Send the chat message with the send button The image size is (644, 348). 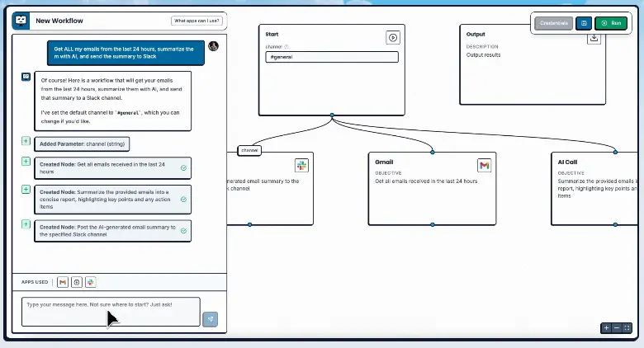click(x=211, y=319)
